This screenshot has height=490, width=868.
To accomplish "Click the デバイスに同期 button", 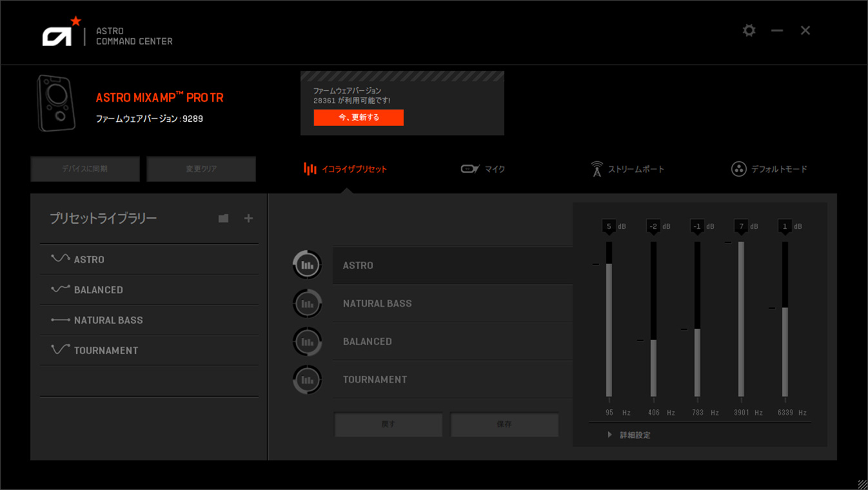I will coord(85,169).
